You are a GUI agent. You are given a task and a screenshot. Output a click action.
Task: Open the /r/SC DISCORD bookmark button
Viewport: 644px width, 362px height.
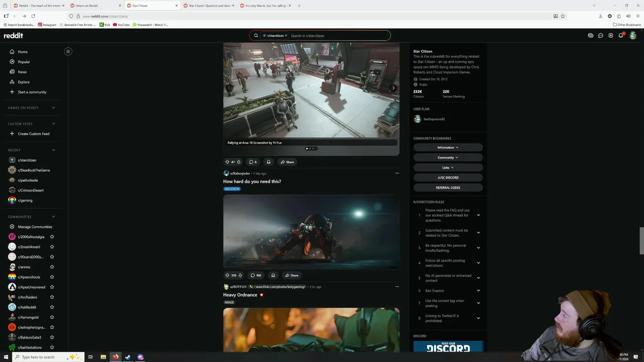[448, 177]
